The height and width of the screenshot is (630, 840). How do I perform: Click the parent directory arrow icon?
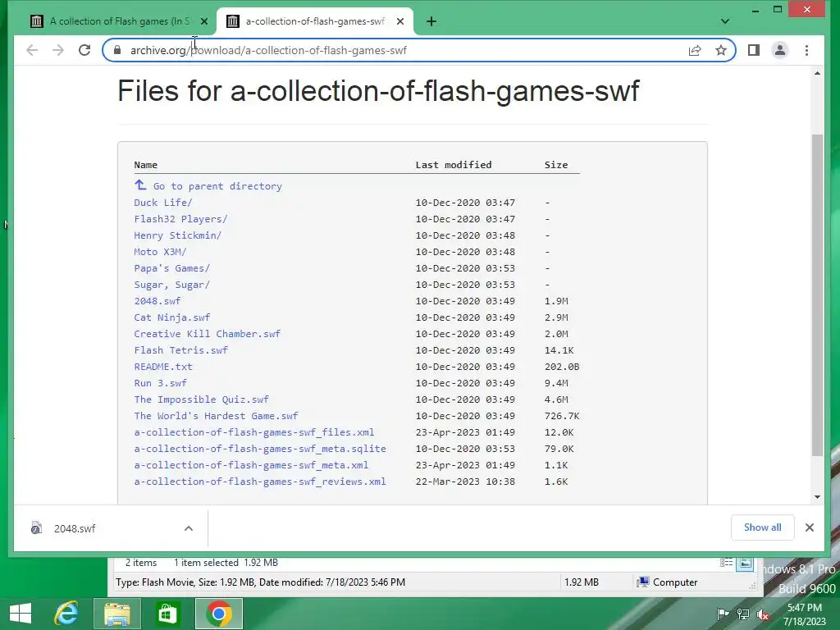click(x=140, y=185)
